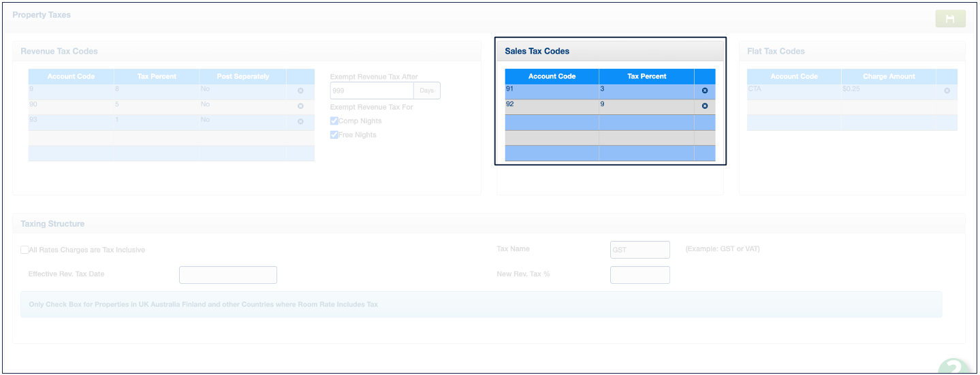Image resolution: width=980 pixels, height=375 pixels.
Task: Focus the Tax Name input field
Action: [640, 250]
